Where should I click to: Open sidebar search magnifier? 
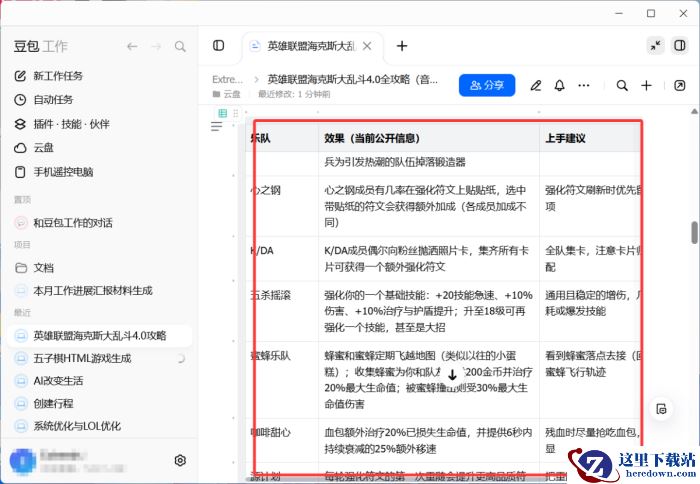[x=180, y=46]
